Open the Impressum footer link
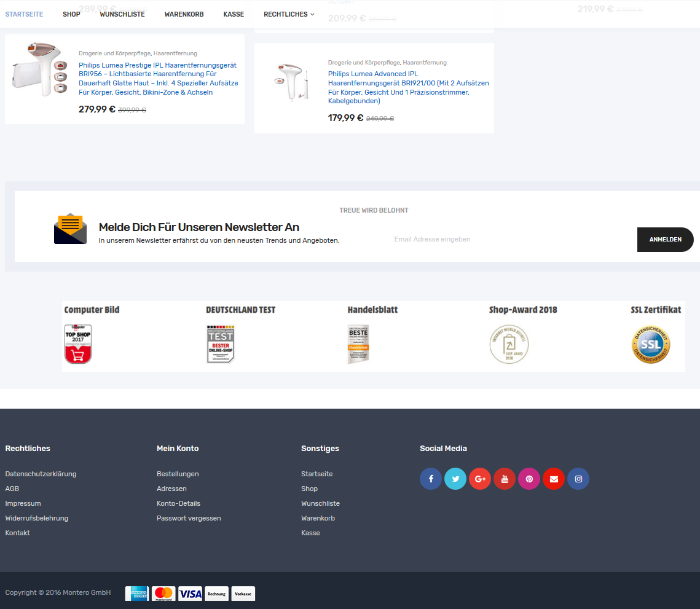This screenshot has height=609, width=700. tap(23, 503)
